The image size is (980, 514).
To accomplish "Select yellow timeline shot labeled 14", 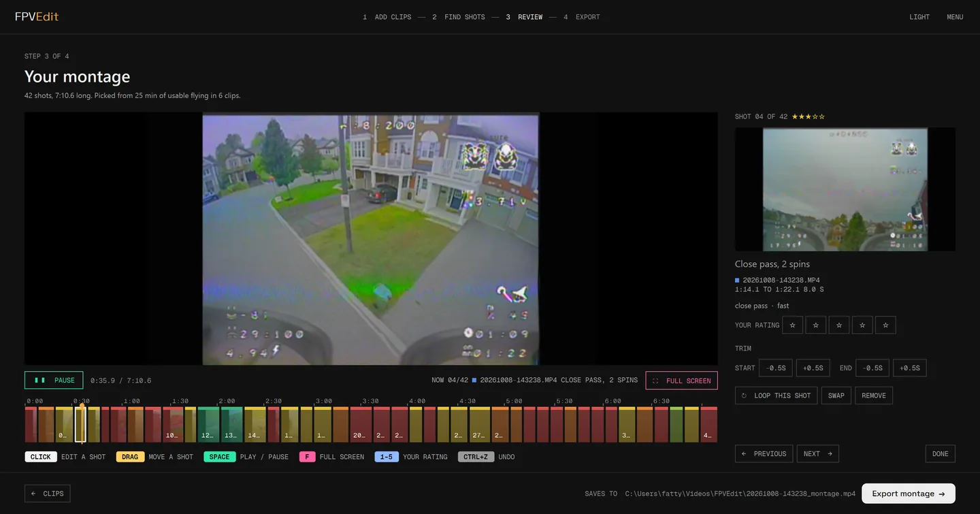I will tap(255, 425).
